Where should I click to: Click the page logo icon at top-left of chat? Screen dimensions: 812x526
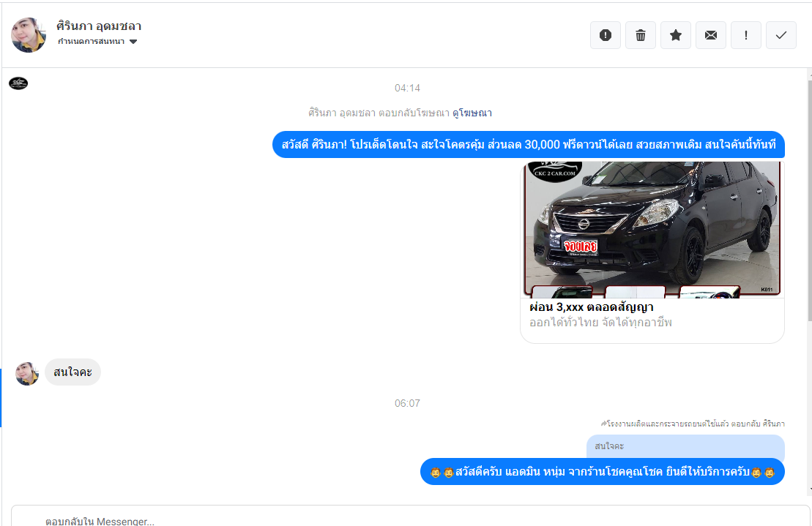18,83
